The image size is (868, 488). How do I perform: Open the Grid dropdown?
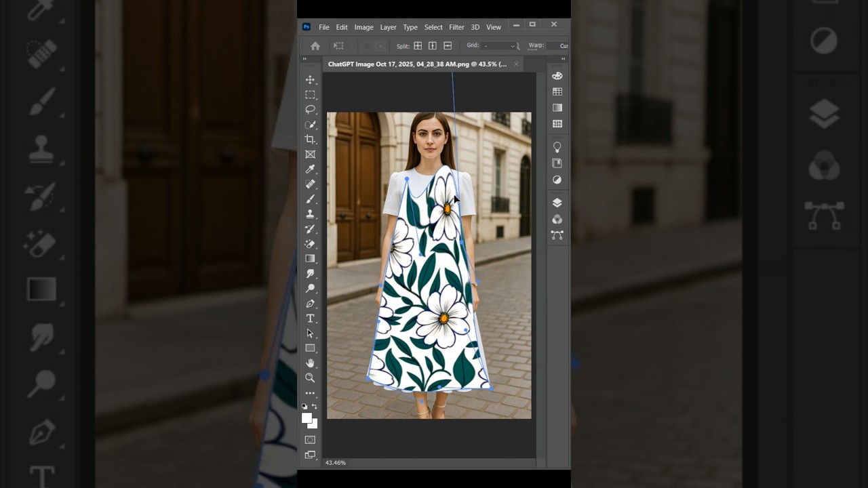[499, 46]
